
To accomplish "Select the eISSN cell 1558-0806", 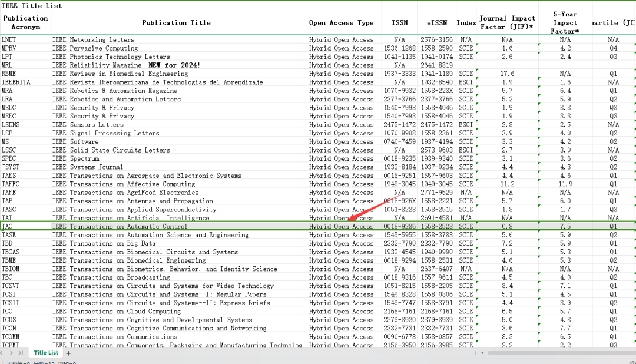I will point(437,294).
